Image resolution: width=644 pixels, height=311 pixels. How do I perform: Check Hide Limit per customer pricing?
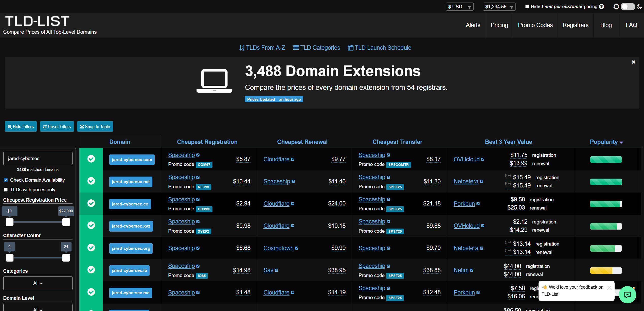point(527,7)
